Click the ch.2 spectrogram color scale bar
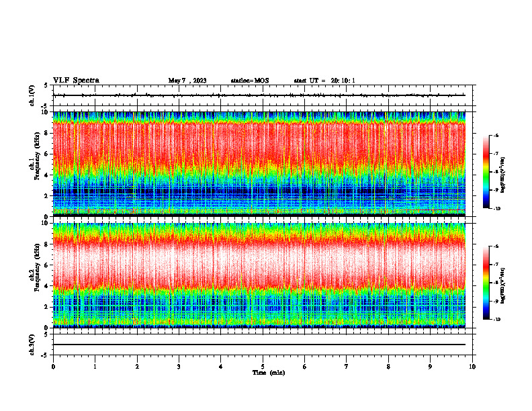This screenshot has height=411, width=532. (x=486, y=283)
